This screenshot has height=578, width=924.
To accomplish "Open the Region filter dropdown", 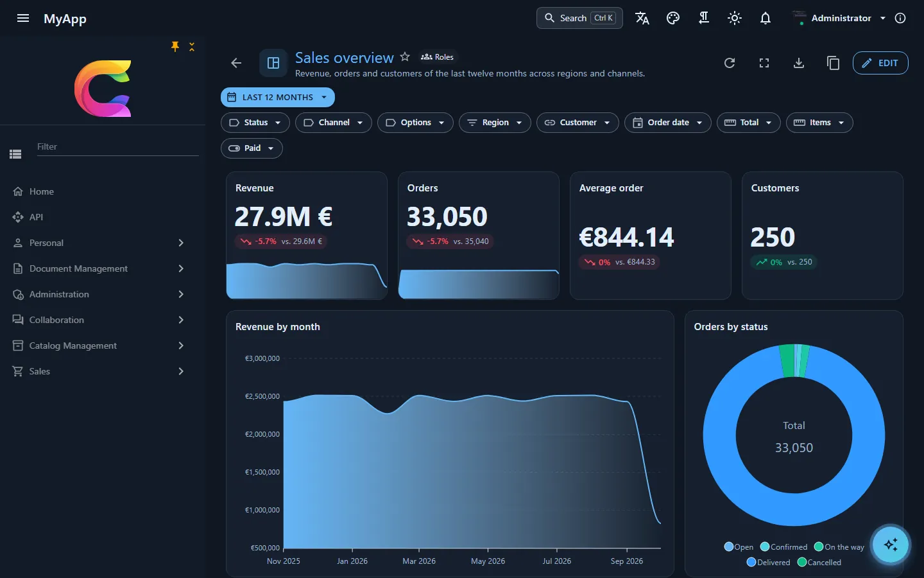I will 495,123.
